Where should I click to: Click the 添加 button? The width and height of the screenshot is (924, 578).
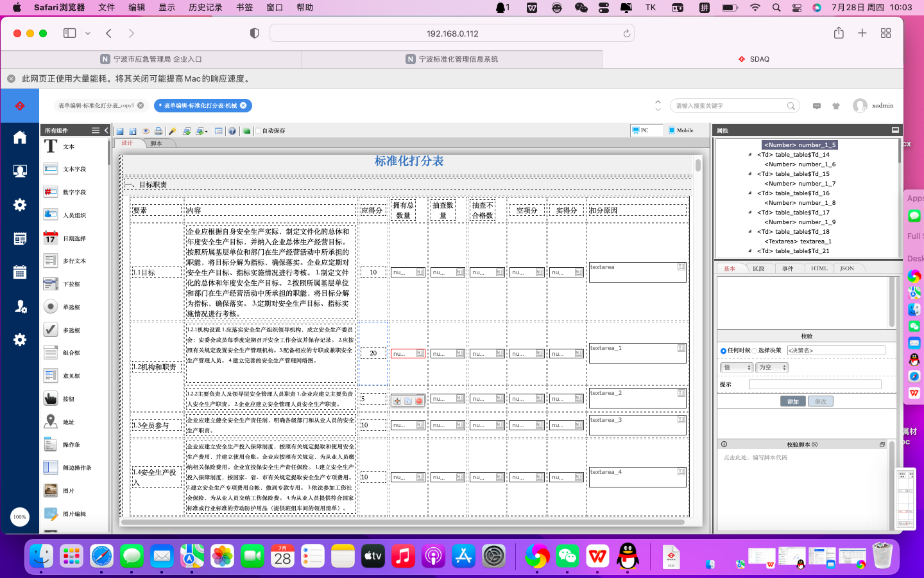coord(793,401)
